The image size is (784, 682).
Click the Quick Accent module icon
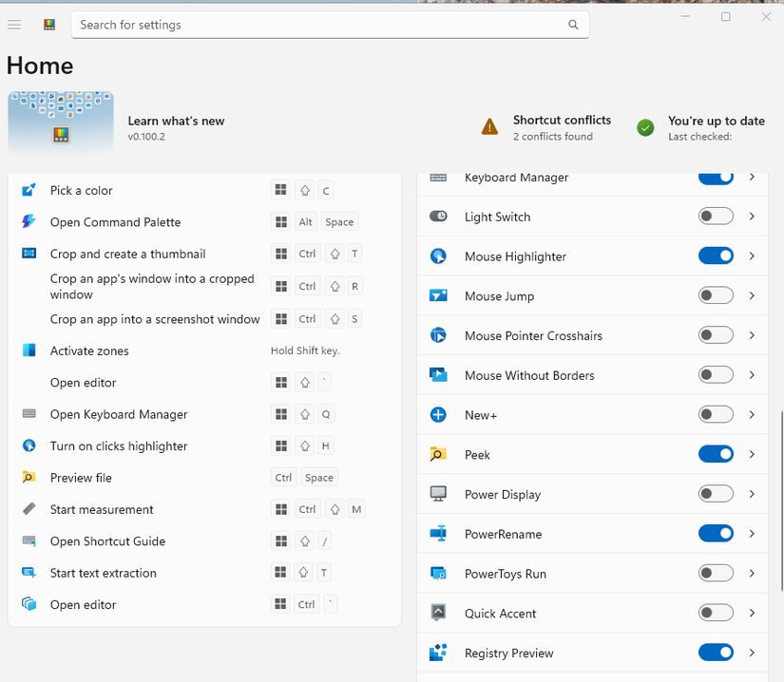[x=438, y=613]
